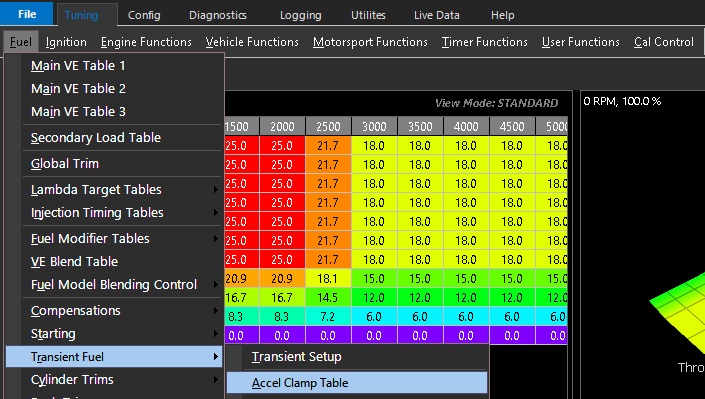Expand Lambda Target Tables submenu

pyautogui.click(x=114, y=190)
